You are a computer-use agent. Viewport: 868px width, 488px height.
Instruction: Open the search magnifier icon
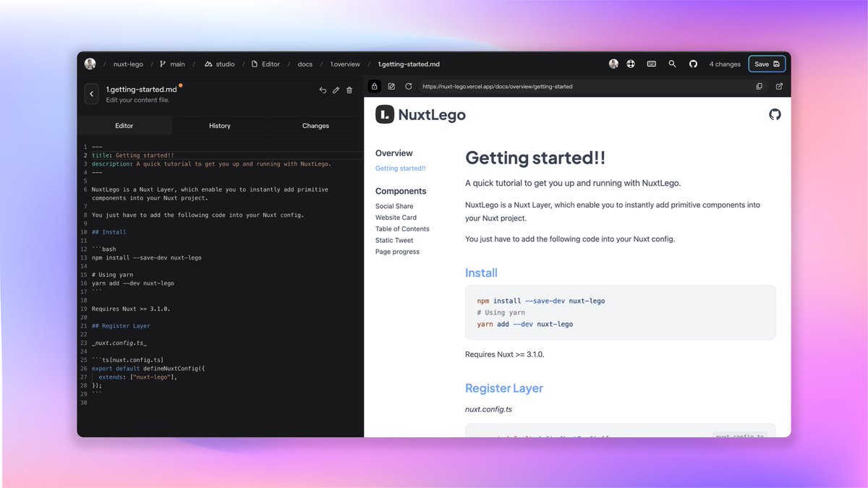pyautogui.click(x=672, y=64)
